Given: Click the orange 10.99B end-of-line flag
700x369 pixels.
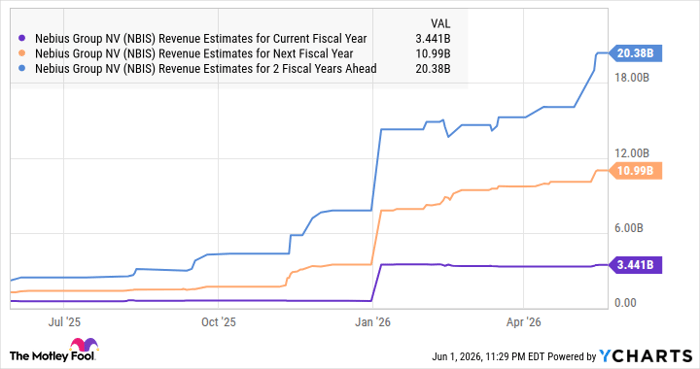Looking at the screenshot, I should pyautogui.click(x=636, y=171).
